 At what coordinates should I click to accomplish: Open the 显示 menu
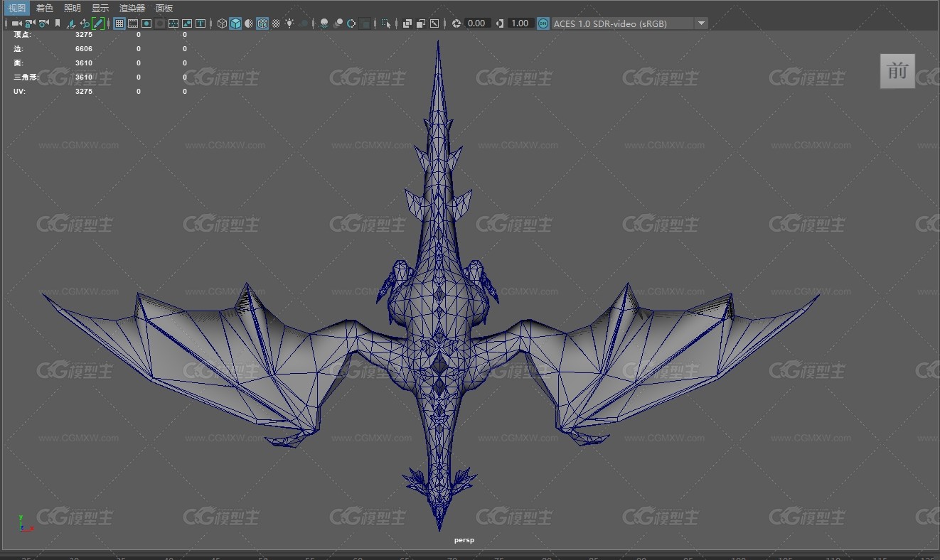click(x=100, y=8)
